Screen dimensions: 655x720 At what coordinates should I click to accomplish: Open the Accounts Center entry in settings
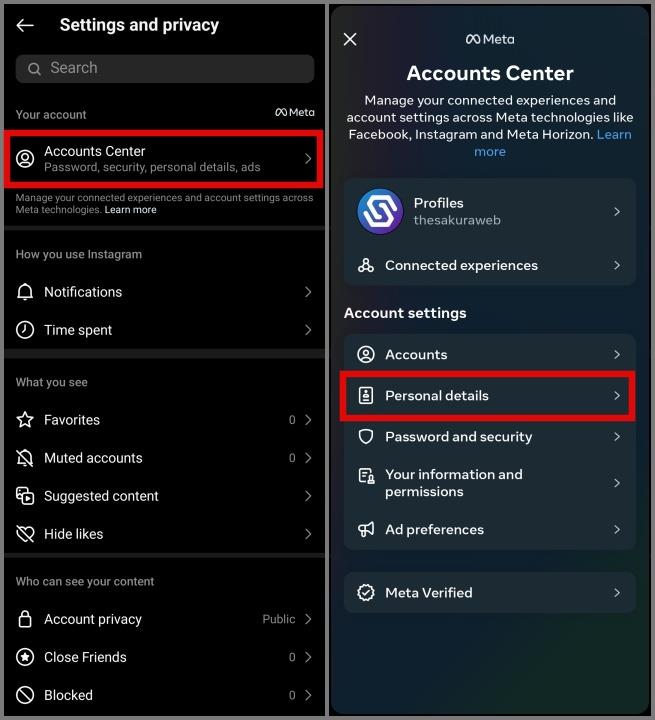pos(164,159)
